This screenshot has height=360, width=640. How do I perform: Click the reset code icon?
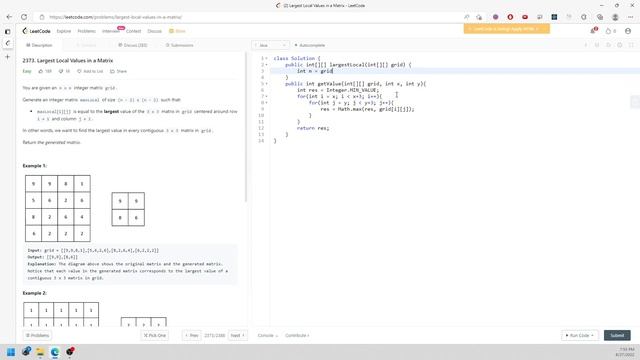click(x=608, y=45)
